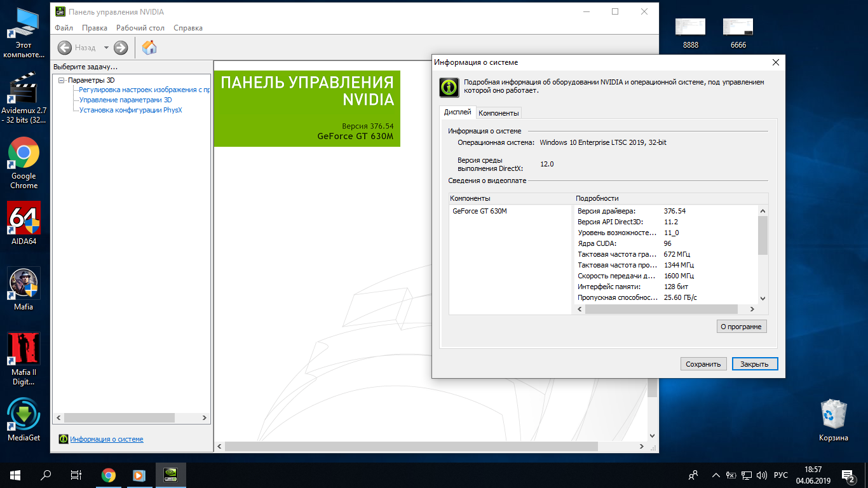868x488 pixels.
Task: Click Chrome icon on taskbar
Action: click(x=109, y=475)
